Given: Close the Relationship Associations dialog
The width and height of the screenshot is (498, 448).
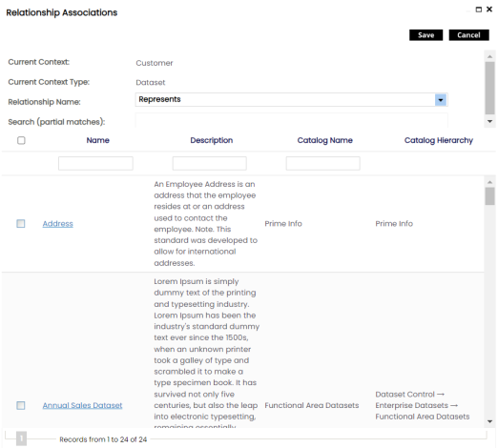Looking at the screenshot, I should [489, 10].
